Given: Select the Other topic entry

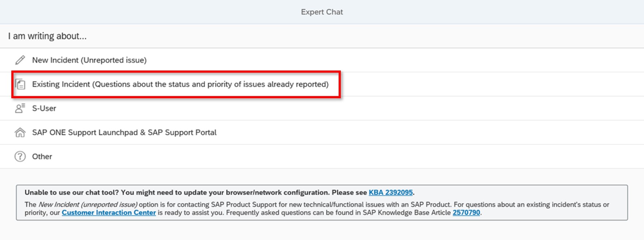Looking at the screenshot, I should (322, 156).
